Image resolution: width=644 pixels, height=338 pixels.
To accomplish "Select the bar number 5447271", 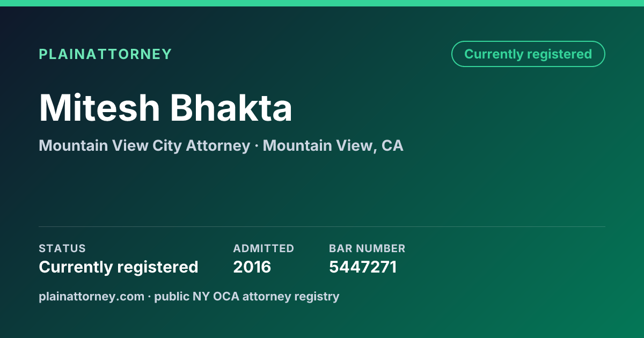I will point(363,267).
